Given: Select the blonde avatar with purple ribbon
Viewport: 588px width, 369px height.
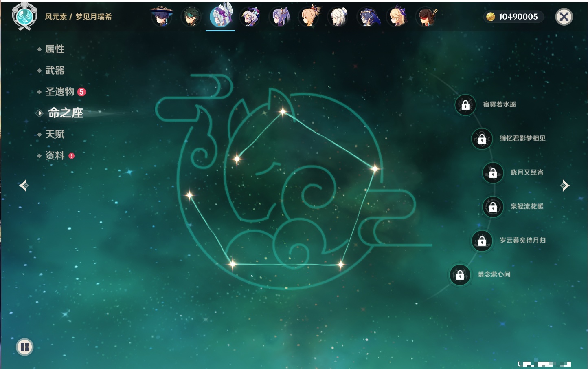Looking at the screenshot, I should pos(398,16).
